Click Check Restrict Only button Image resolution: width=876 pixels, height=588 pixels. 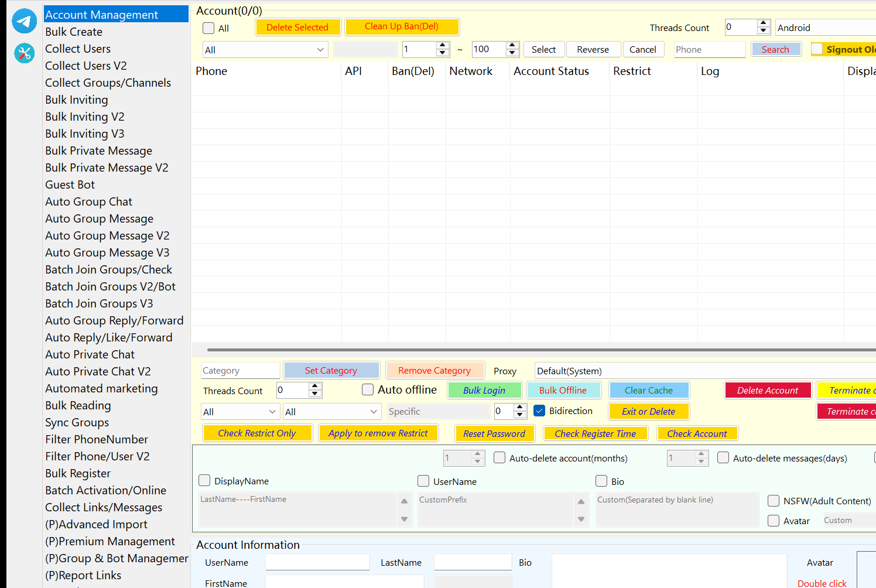pyautogui.click(x=257, y=433)
